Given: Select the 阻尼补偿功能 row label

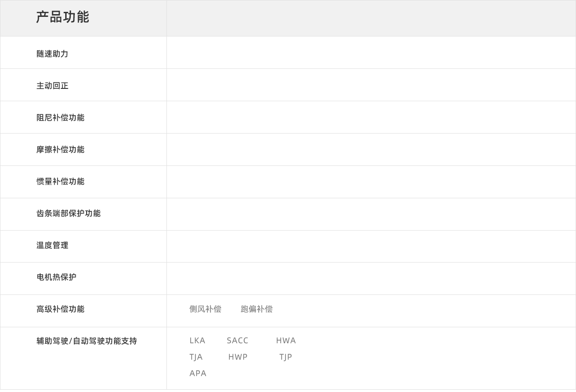Looking at the screenshot, I should click(60, 118).
